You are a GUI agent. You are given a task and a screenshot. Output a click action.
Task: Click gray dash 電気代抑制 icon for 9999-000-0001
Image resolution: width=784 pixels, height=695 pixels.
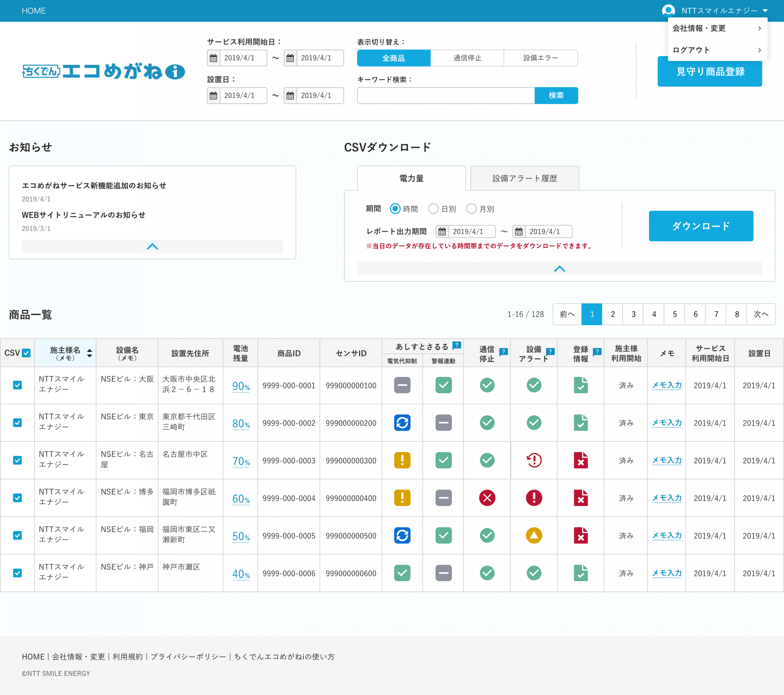click(402, 385)
